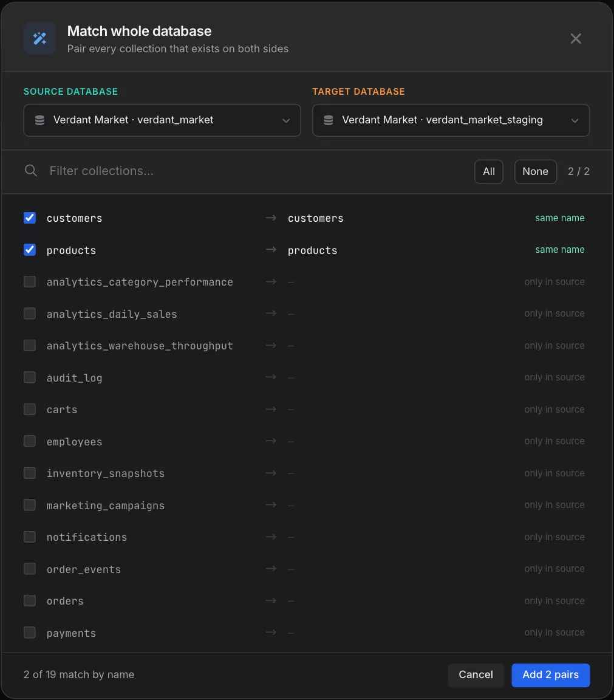Image resolution: width=614 pixels, height=700 pixels.
Task: Toggle the audit_log checkbox
Action: point(29,377)
